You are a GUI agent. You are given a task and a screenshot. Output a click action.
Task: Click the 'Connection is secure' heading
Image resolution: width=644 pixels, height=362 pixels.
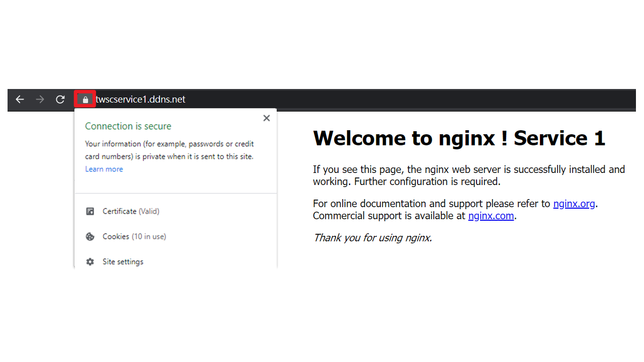[128, 126]
